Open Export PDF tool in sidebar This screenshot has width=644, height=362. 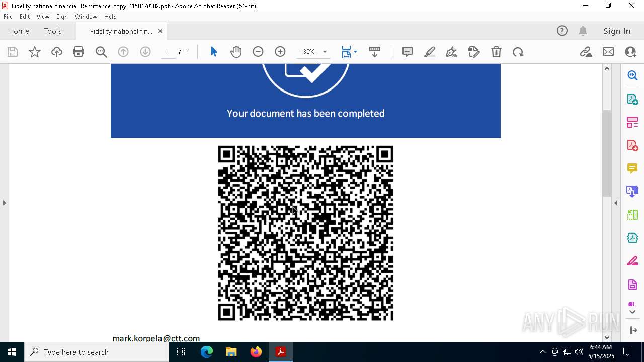(x=632, y=99)
